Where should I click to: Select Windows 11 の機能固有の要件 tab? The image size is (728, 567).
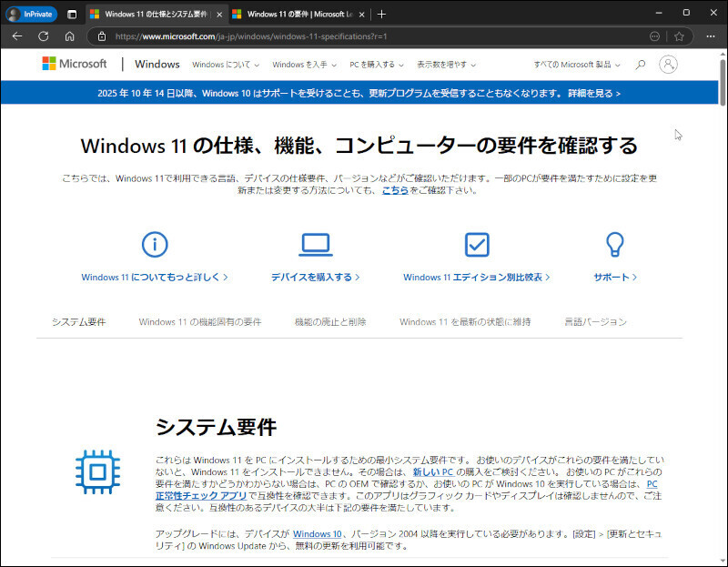pos(200,322)
